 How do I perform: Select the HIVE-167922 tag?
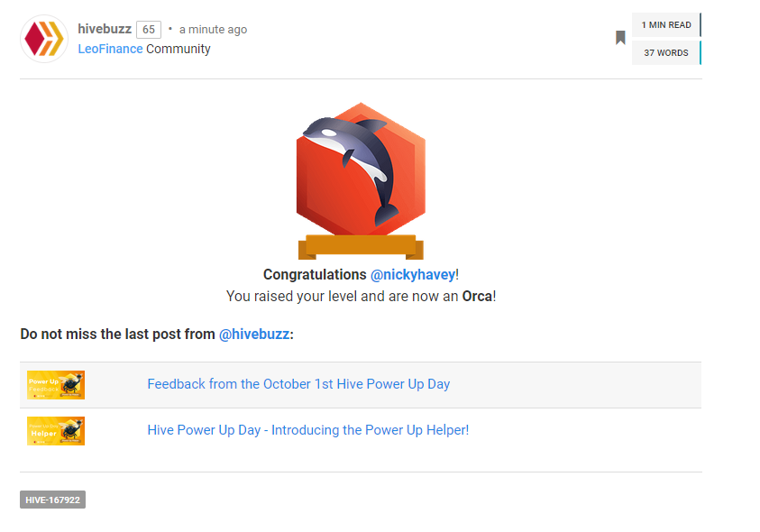tap(53, 500)
